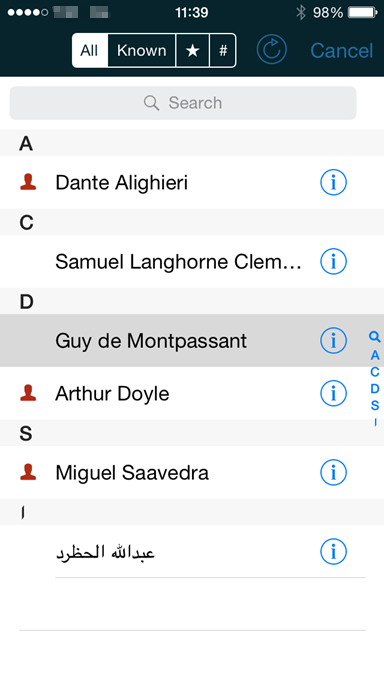The width and height of the screenshot is (384, 681).
Task: Tap red person icon beside Miguel Saavedra
Action: pyautogui.click(x=28, y=472)
